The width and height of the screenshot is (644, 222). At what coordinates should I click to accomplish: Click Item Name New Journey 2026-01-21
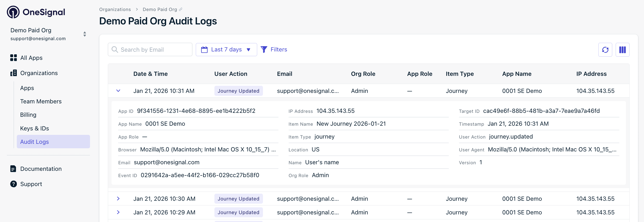pyautogui.click(x=351, y=124)
